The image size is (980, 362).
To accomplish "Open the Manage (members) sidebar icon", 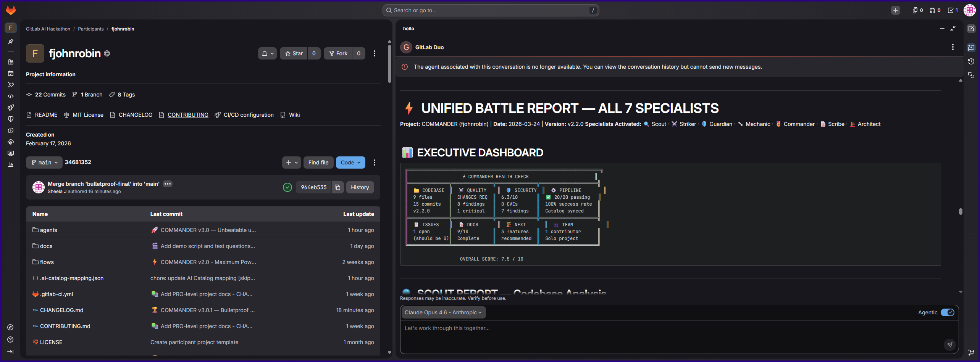I will tap(11, 62).
